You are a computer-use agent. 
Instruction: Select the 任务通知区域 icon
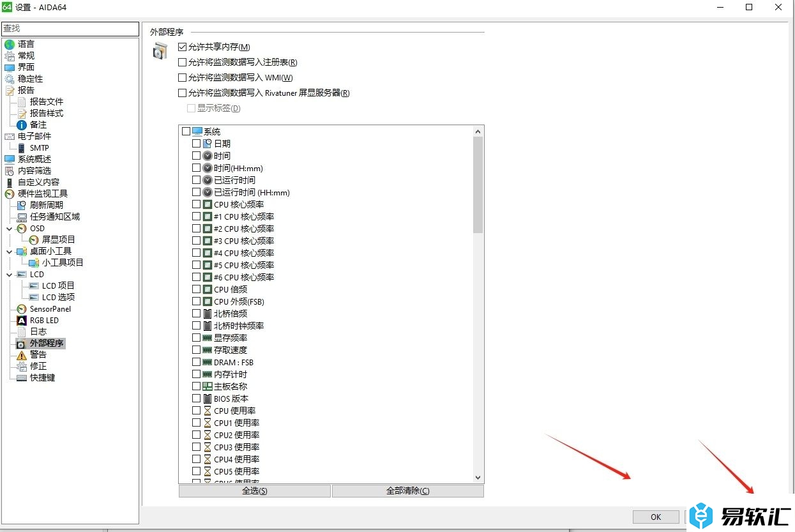coord(22,217)
